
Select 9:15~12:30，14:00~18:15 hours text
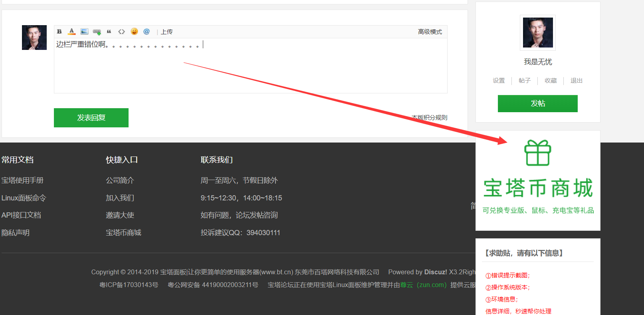241,198
